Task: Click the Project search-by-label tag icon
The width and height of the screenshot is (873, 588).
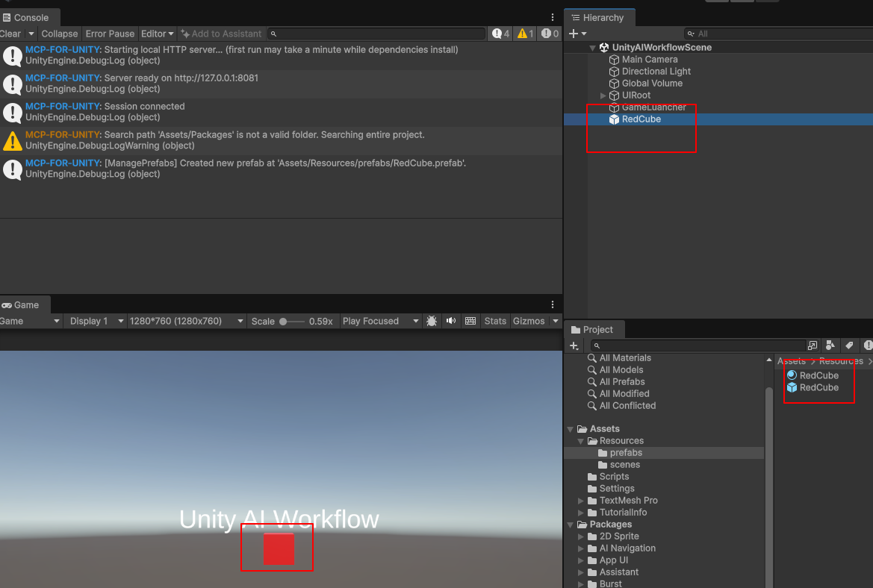Action: (x=849, y=345)
